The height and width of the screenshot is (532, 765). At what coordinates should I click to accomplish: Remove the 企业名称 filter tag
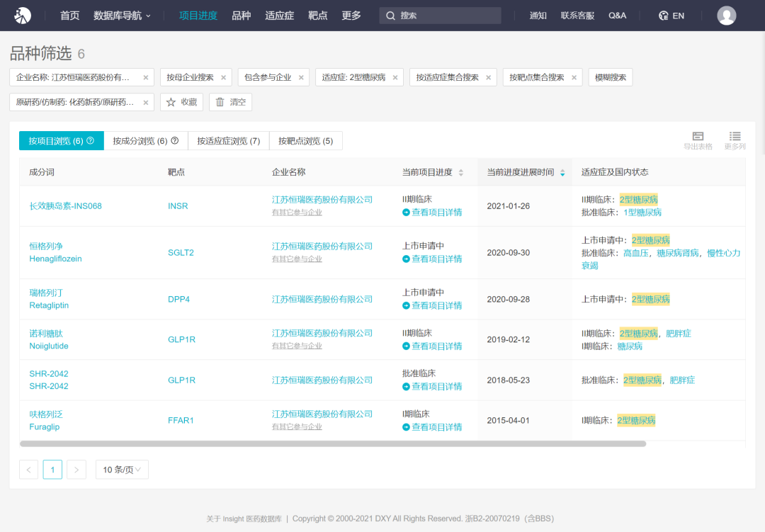145,78
